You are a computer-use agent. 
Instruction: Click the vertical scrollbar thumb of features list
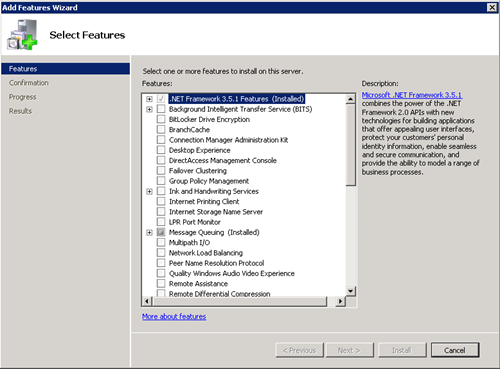[x=351, y=145]
